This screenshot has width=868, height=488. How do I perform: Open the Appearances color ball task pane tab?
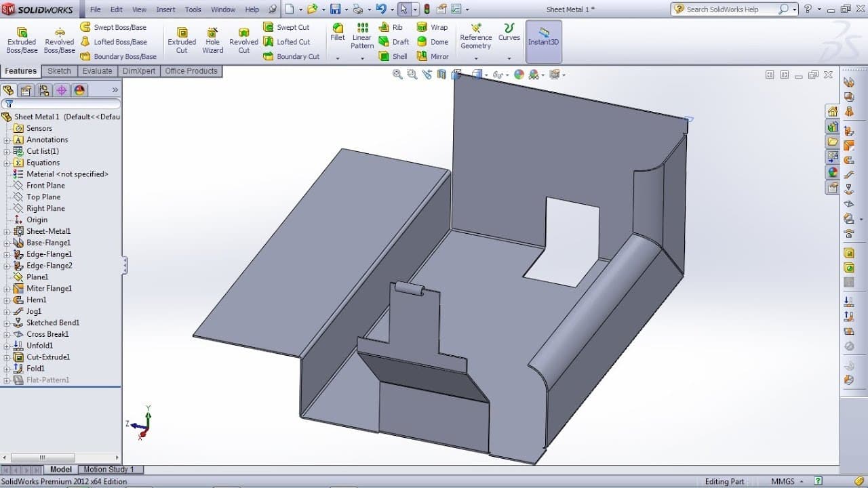tap(833, 172)
